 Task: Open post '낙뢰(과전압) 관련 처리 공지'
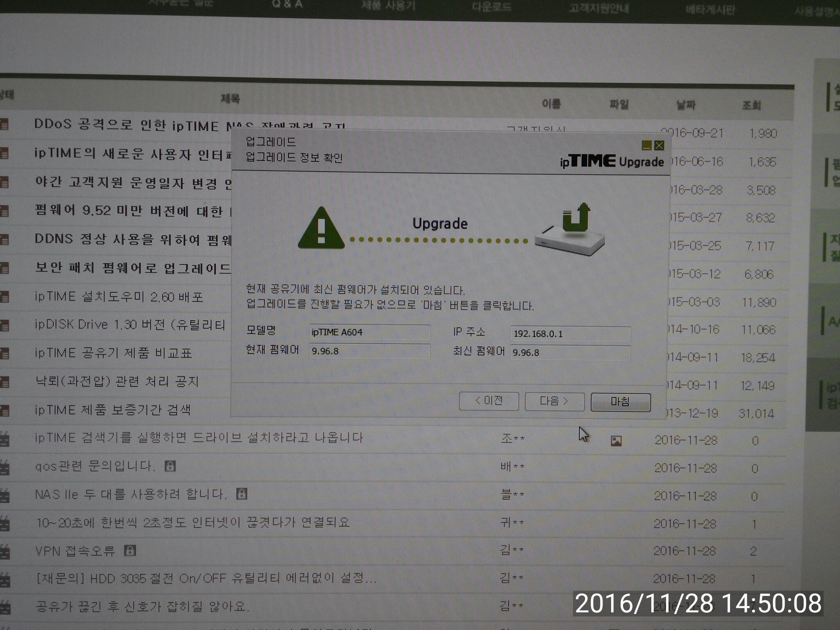click(x=117, y=381)
